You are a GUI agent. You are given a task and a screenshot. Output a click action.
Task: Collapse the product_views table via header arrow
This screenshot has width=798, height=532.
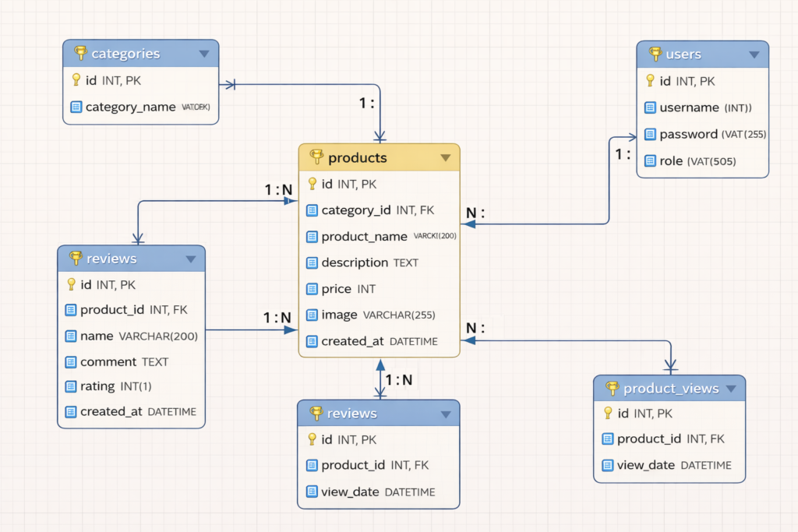click(731, 388)
